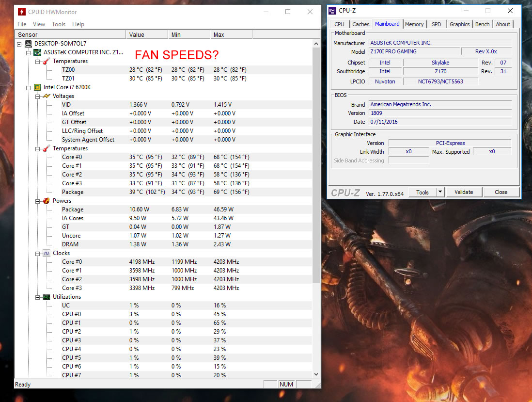This screenshot has height=402, width=532.
Task: Switch to the Bench tab in CPU-Z
Action: [x=483, y=24]
